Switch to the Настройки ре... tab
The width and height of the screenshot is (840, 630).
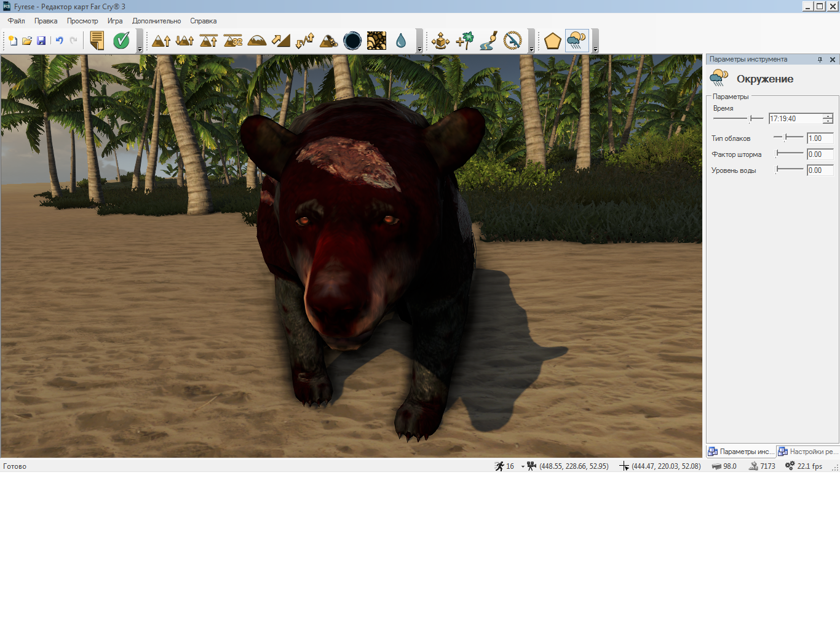(808, 452)
